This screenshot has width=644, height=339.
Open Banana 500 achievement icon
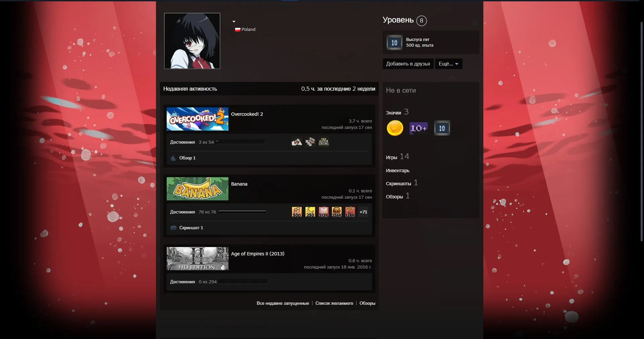pos(297,212)
